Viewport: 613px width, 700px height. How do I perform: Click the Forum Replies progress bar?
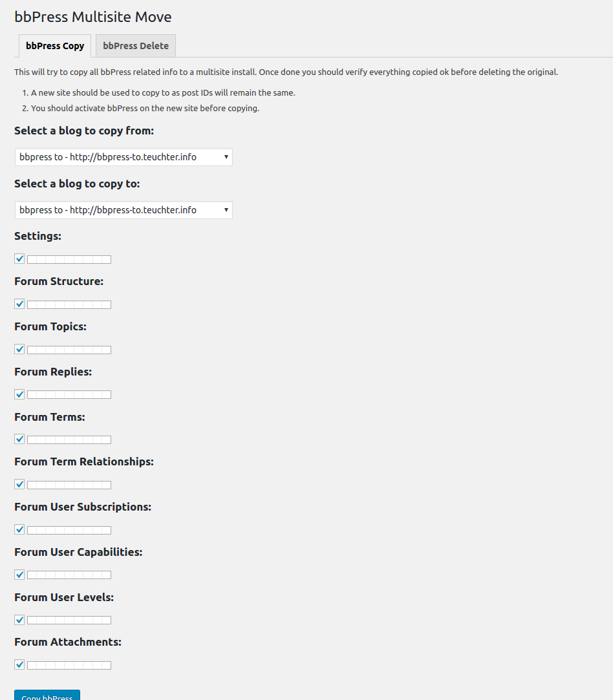(69, 395)
